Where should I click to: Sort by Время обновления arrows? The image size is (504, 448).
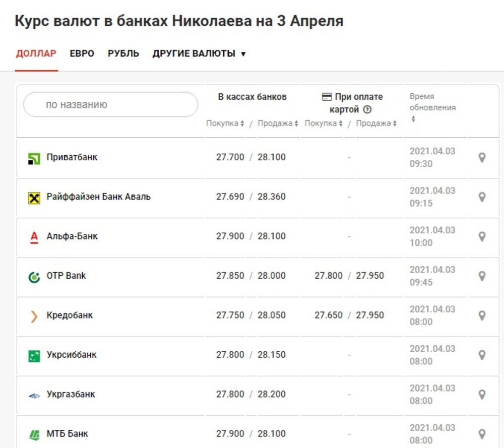[413, 119]
